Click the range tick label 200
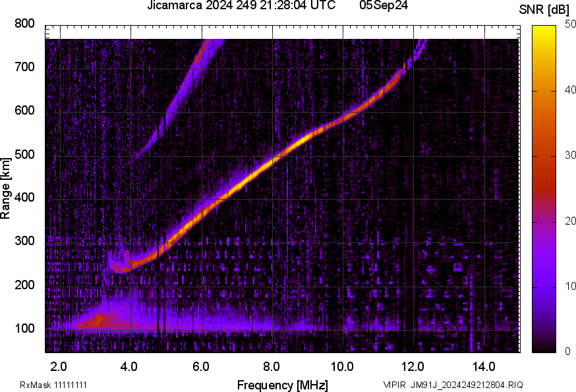 [x=24, y=285]
